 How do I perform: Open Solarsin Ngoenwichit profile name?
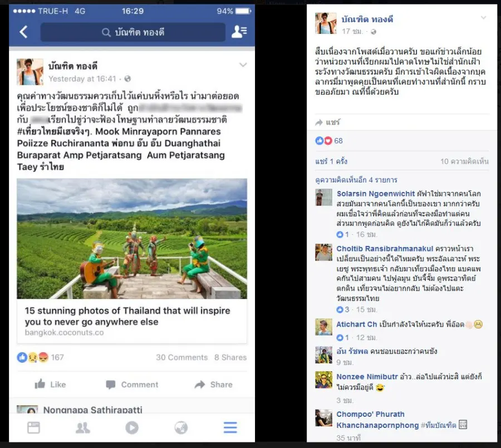(375, 194)
